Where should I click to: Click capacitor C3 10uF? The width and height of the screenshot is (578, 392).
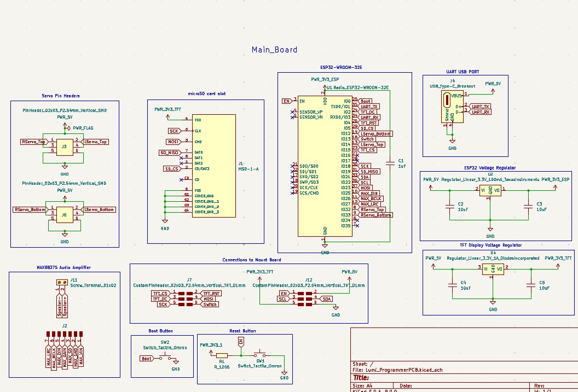[x=528, y=207]
